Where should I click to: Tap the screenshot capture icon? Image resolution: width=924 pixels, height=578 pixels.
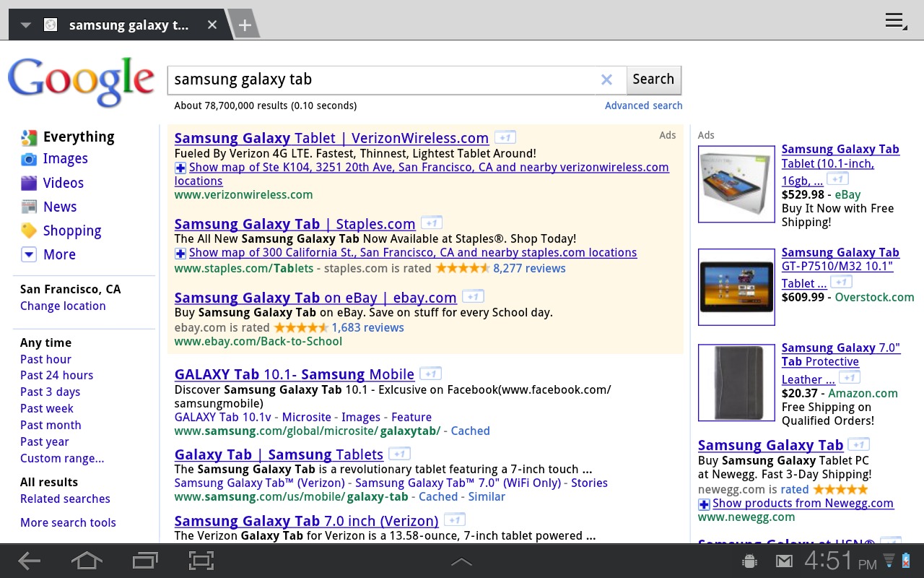coord(201,561)
